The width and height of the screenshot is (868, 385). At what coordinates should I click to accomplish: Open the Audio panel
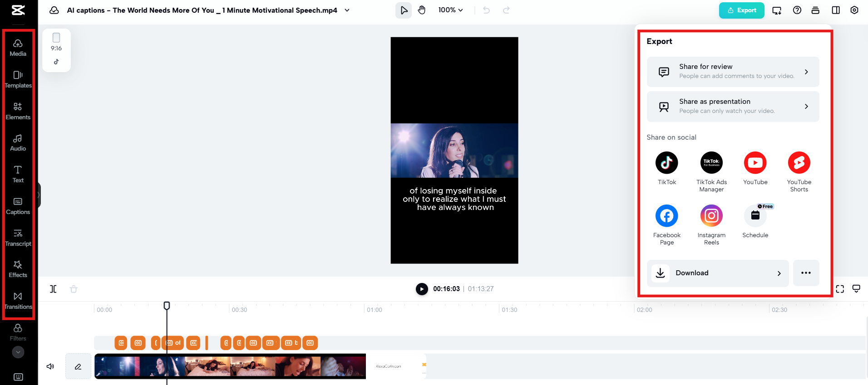point(18,142)
